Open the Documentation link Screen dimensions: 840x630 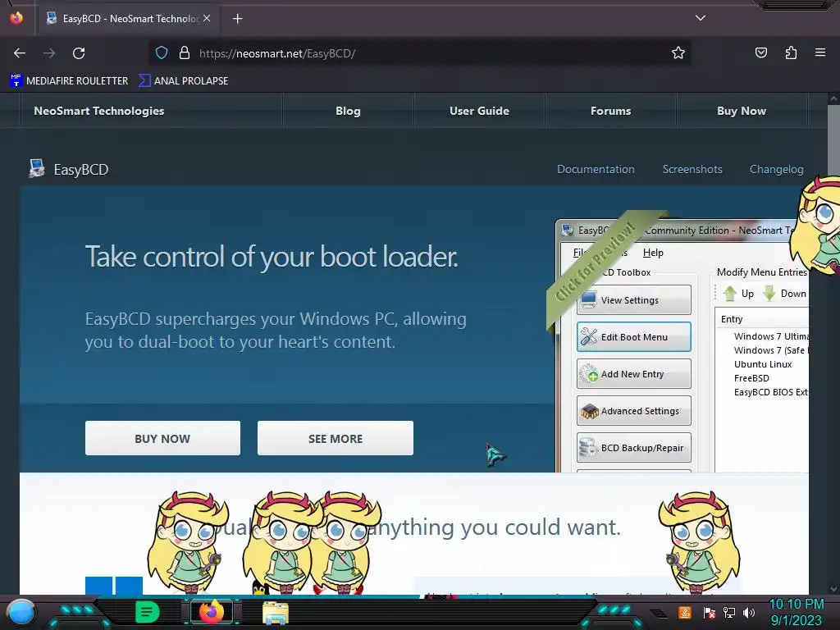click(x=596, y=169)
